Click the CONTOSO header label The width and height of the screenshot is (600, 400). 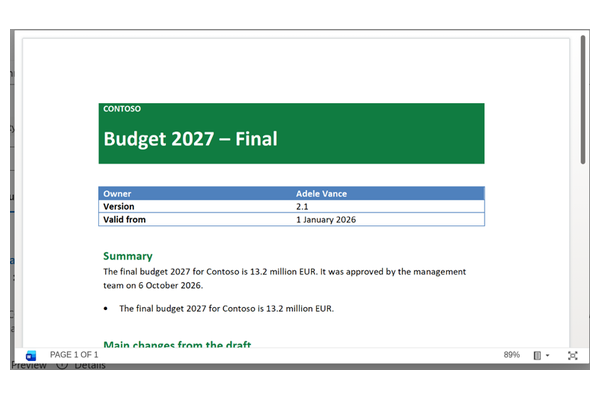[x=122, y=109]
